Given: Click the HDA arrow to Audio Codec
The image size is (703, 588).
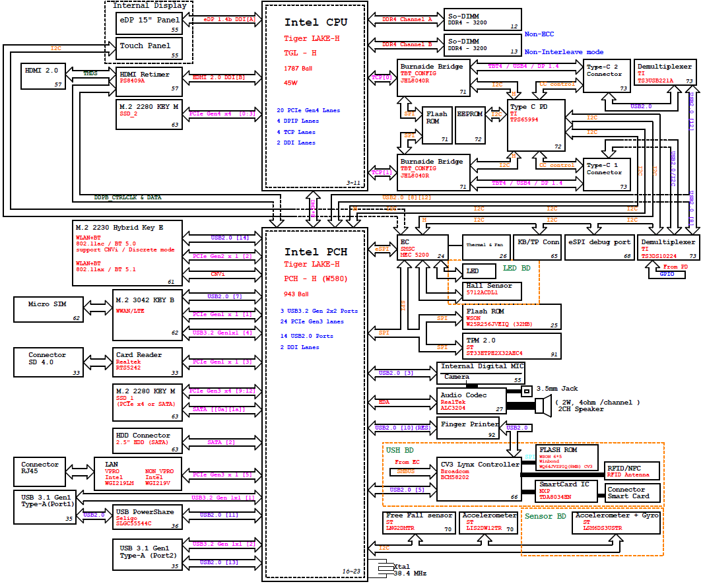Looking at the screenshot, I should click(x=401, y=401).
